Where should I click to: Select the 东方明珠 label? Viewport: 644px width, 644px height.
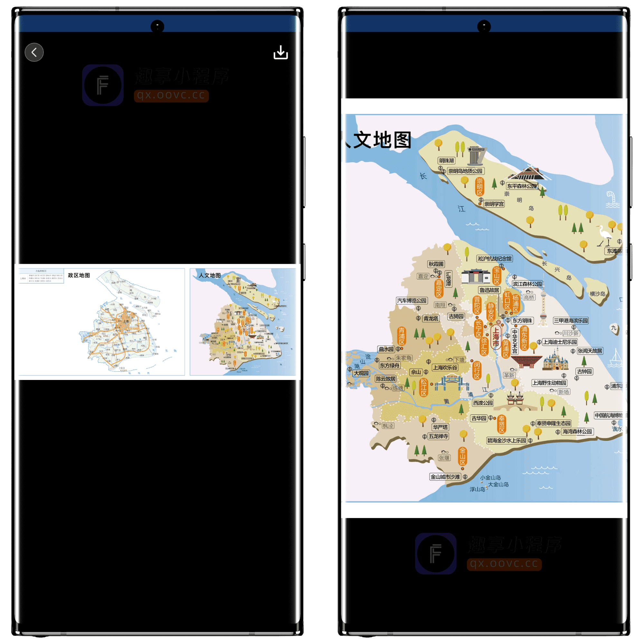522,321
